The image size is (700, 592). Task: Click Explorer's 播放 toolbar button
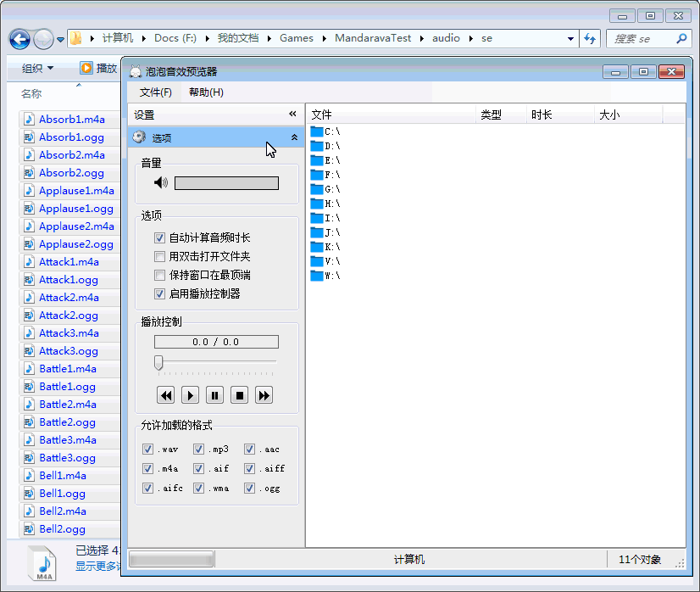98,68
